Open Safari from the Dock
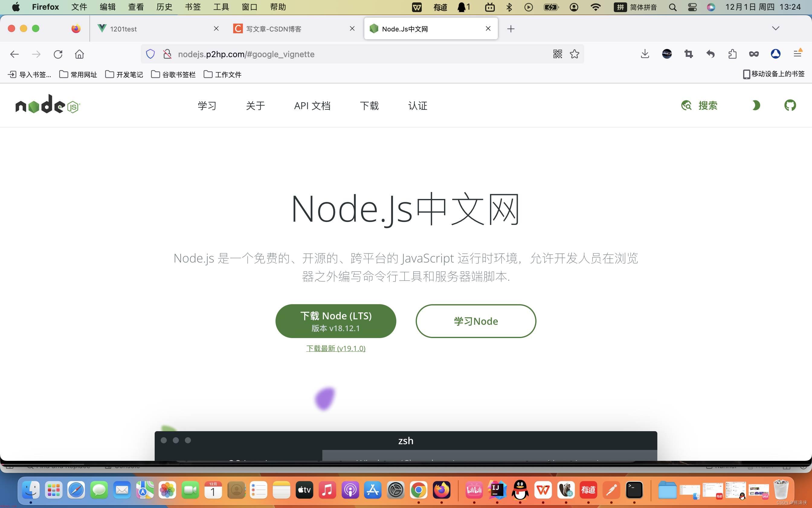This screenshot has width=812, height=508. (76, 490)
